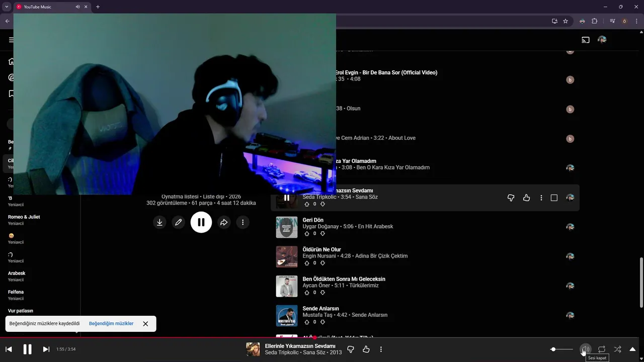The width and height of the screenshot is (644, 362).
Task: Open a new browser tab
Action: pos(98,7)
